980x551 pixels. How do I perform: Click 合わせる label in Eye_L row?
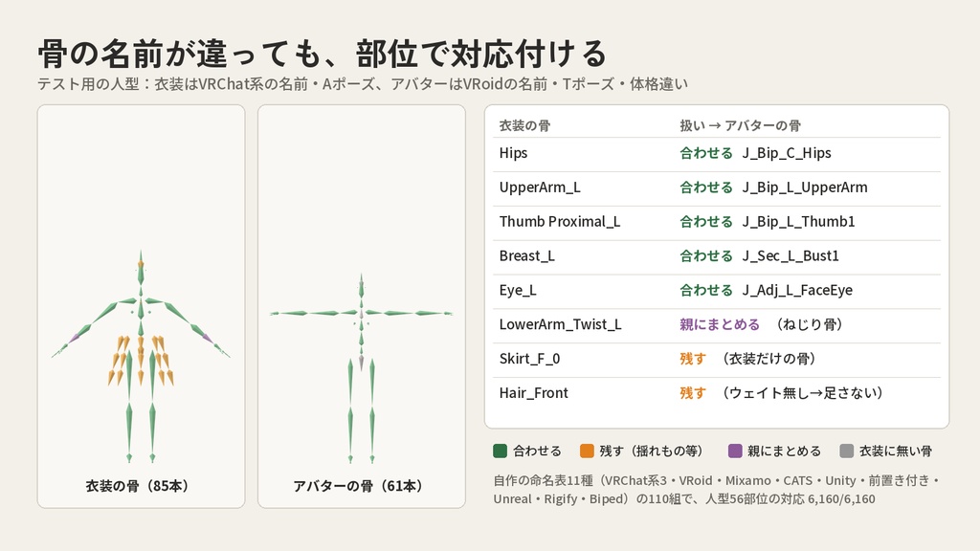point(705,291)
